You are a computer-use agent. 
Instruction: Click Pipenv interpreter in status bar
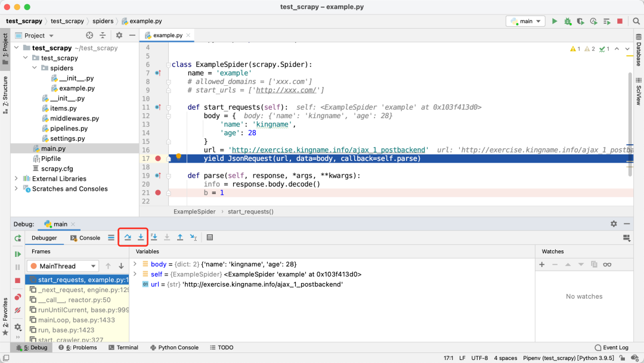coord(568,358)
